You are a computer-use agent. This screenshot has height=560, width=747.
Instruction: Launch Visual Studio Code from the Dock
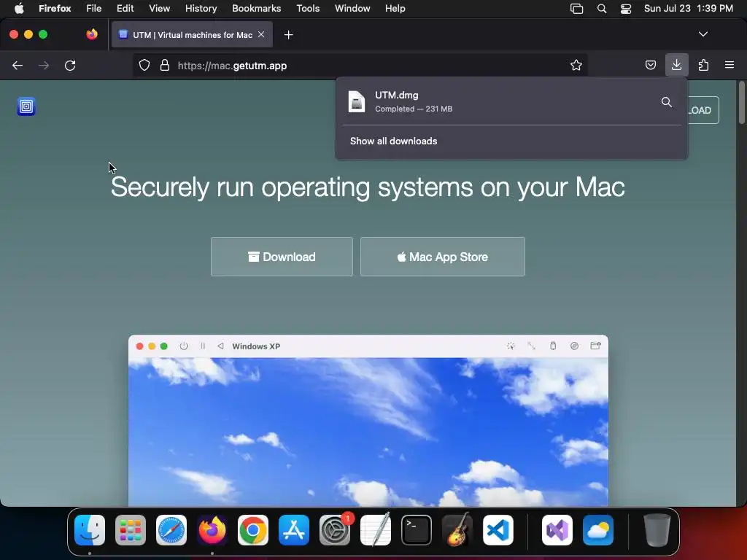tap(498, 530)
